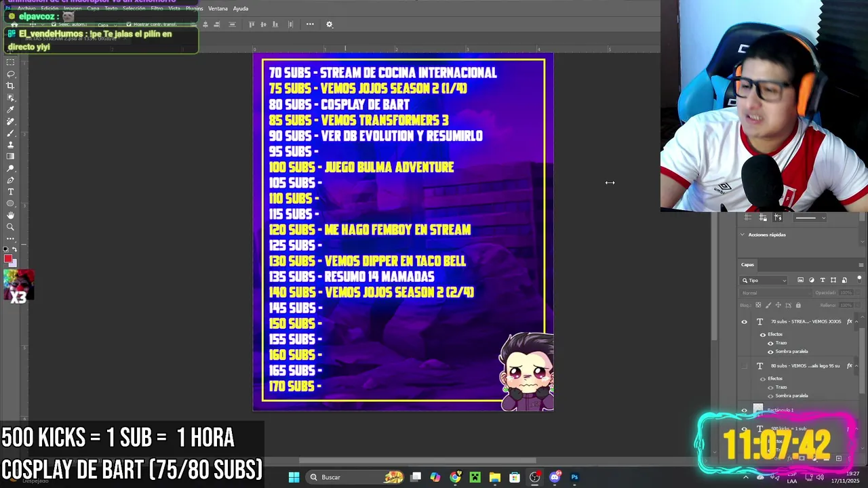Hide Sombra paralela of 70 subs layer
The height and width of the screenshot is (488, 868).
tap(770, 352)
